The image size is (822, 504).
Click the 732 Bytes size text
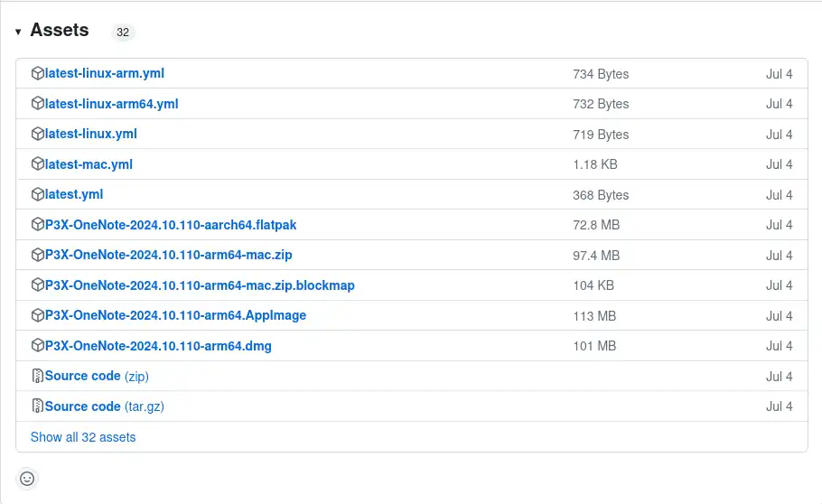[x=601, y=104]
